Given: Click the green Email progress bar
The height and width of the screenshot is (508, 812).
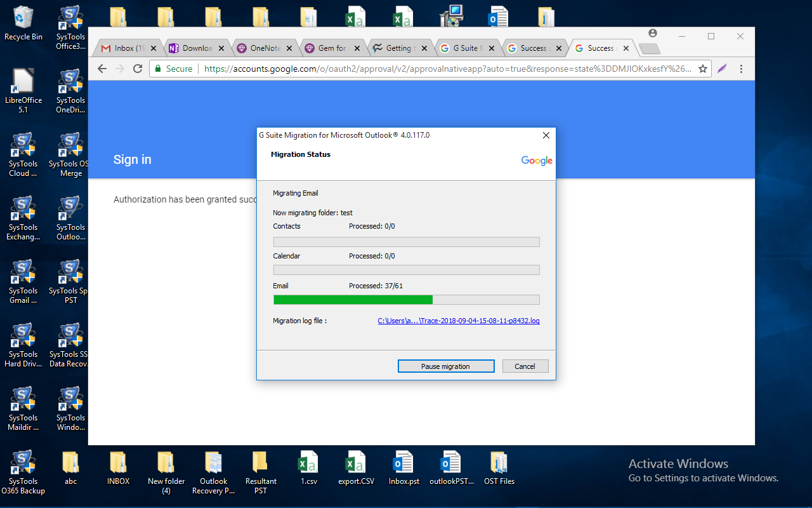Looking at the screenshot, I should tap(406, 300).
